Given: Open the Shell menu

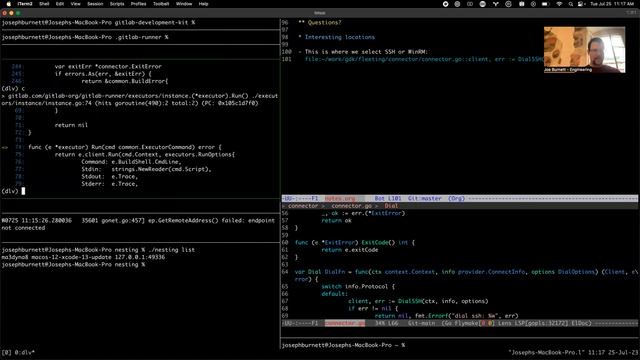Looking at the screenshot, I should coord(44,4).
